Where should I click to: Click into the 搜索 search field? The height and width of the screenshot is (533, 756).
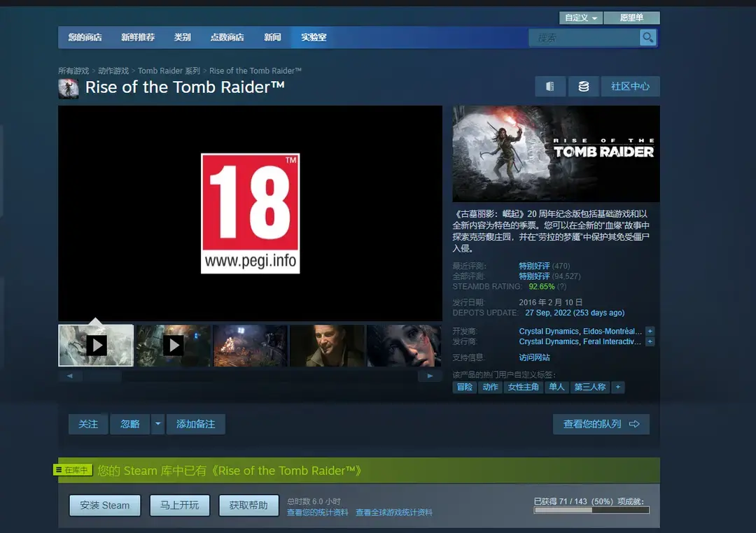(585, 38)
